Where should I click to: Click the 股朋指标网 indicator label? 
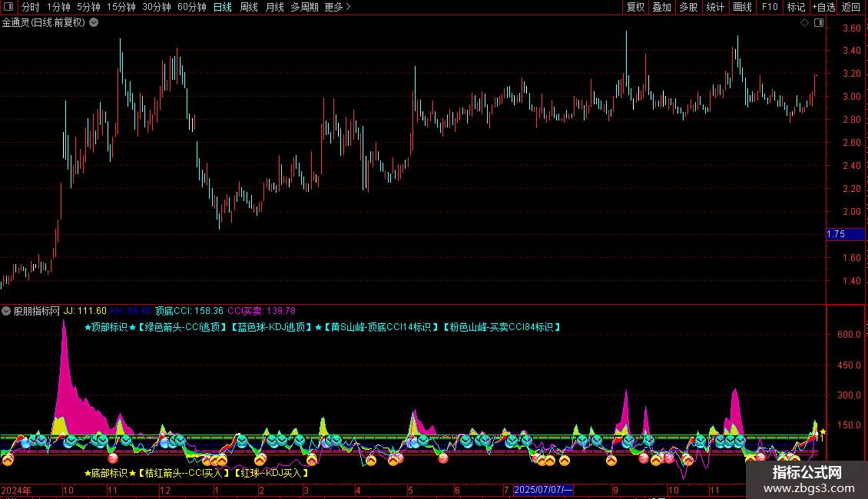37,312
